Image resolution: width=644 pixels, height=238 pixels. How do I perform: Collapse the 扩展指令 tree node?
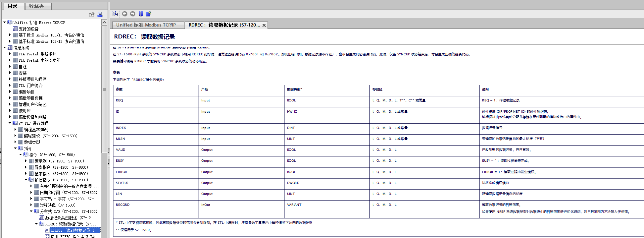click(x=26, y=180)
